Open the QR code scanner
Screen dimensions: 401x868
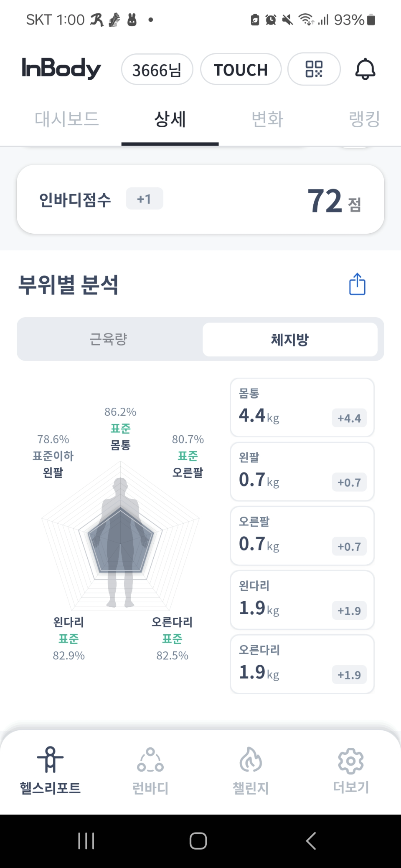pos(314,69)
